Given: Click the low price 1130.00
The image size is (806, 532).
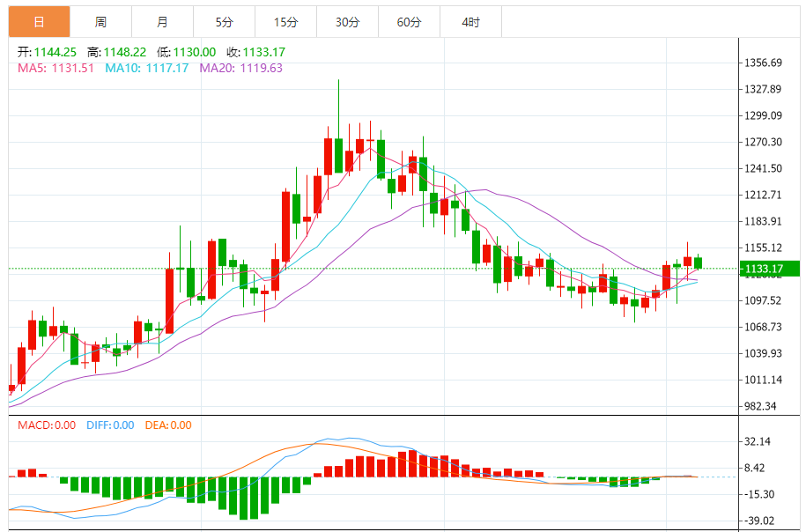Looking at the screenshot, I should pyautogui.click(x=195, y=52).
